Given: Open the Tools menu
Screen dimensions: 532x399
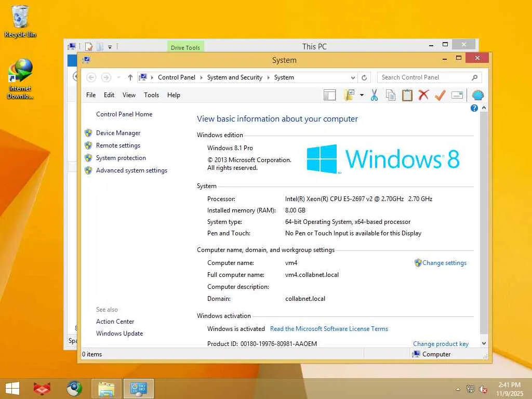Looking at the screenshot, I should [151, 95].
